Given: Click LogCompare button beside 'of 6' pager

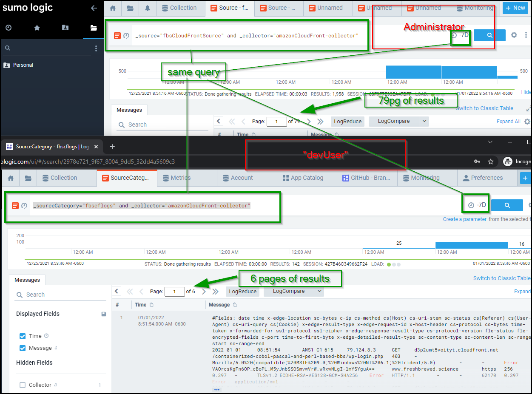Looking at the screenshot, I should (x=289, y=292).
